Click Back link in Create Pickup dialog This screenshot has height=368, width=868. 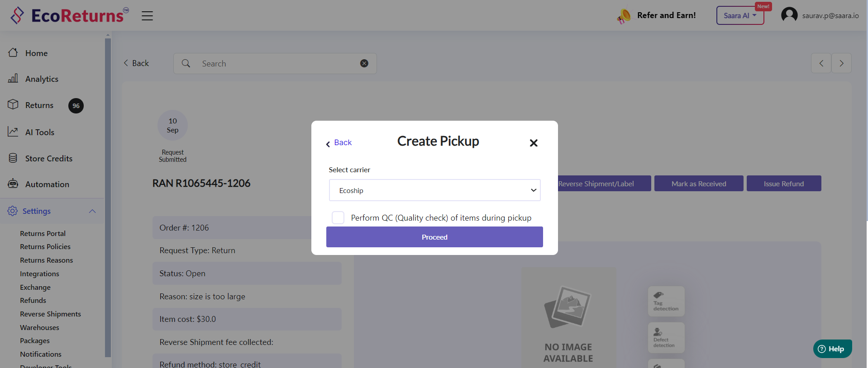339,143
